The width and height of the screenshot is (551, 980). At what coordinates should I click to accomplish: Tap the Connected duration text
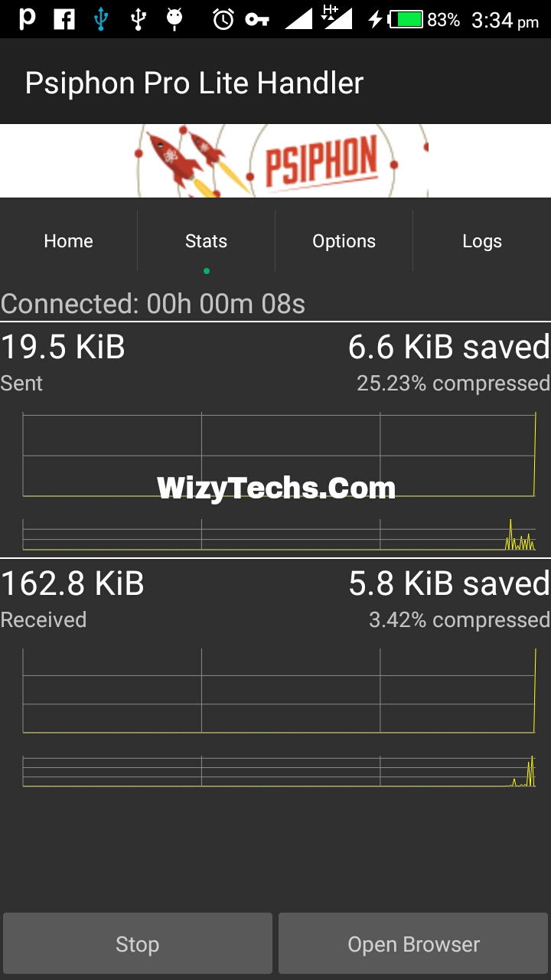coord(153,304)
